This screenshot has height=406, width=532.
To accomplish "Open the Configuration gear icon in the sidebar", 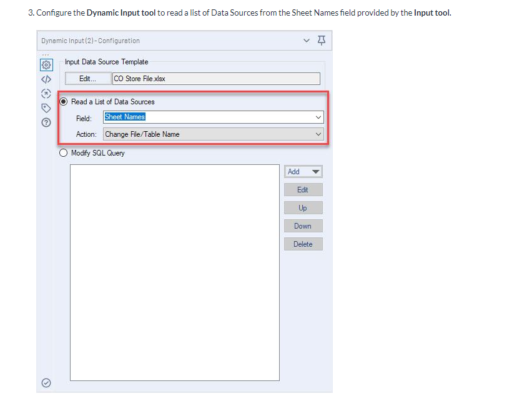I will pos(46,64).
